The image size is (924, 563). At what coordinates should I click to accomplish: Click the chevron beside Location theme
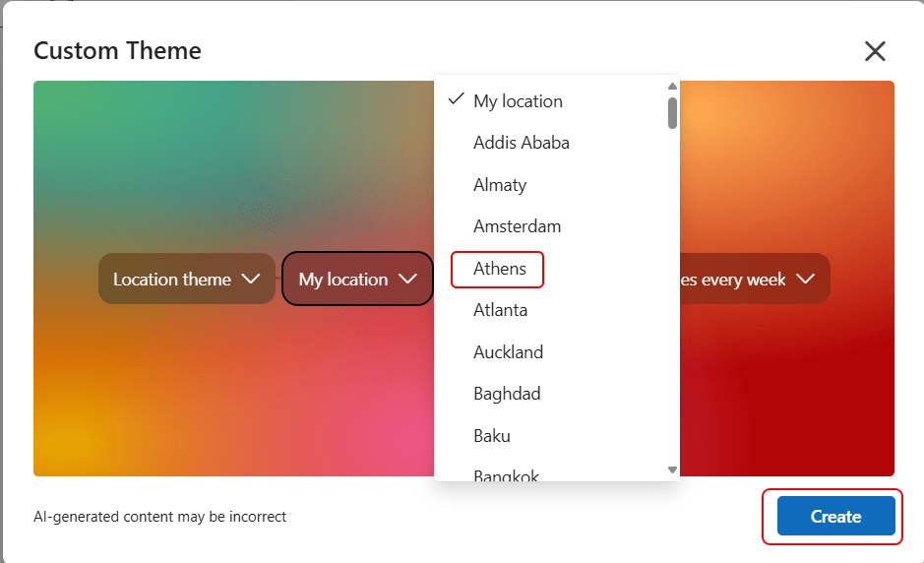[251, 280]
